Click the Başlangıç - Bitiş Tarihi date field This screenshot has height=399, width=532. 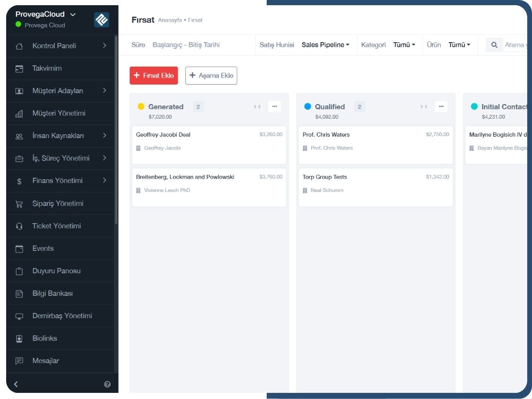pos(186,45)
